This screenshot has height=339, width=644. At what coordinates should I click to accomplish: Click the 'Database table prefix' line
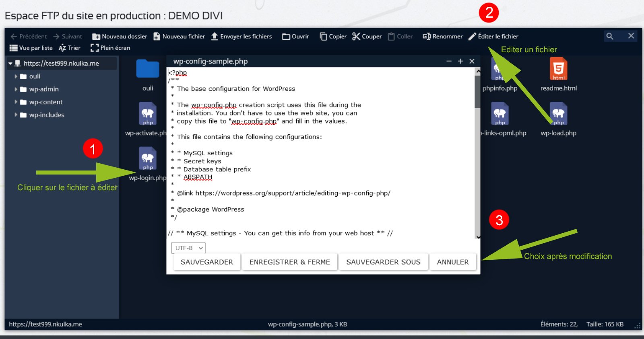tap(217, 169)
